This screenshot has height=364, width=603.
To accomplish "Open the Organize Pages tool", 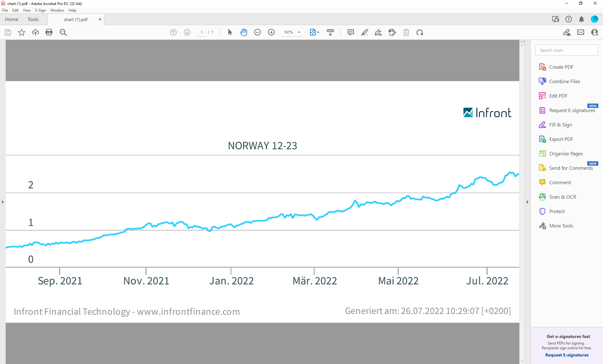I will (x=566, y=153).
